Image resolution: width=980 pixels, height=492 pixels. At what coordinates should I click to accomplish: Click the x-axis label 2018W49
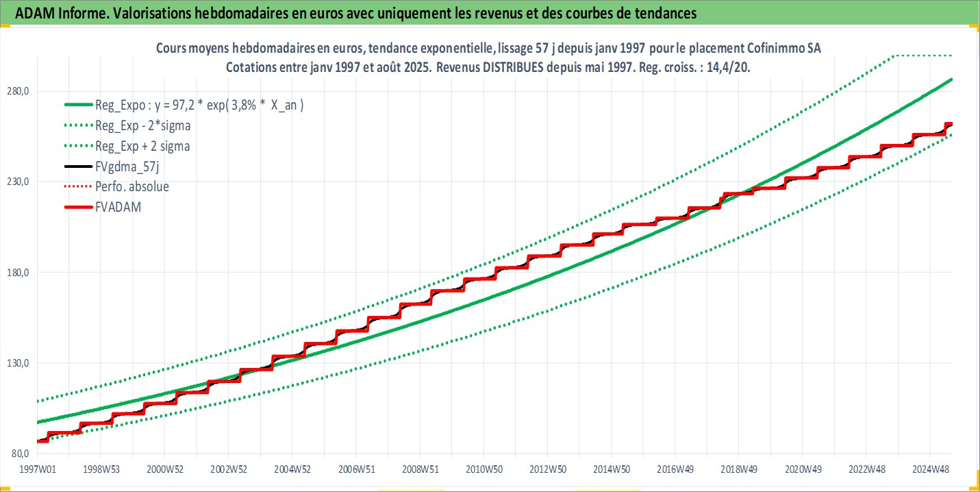(x=738, y=469)
